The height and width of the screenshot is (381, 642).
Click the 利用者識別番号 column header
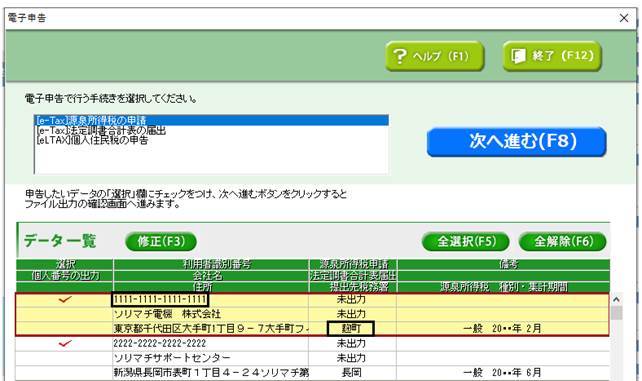(x=210, y=264)
